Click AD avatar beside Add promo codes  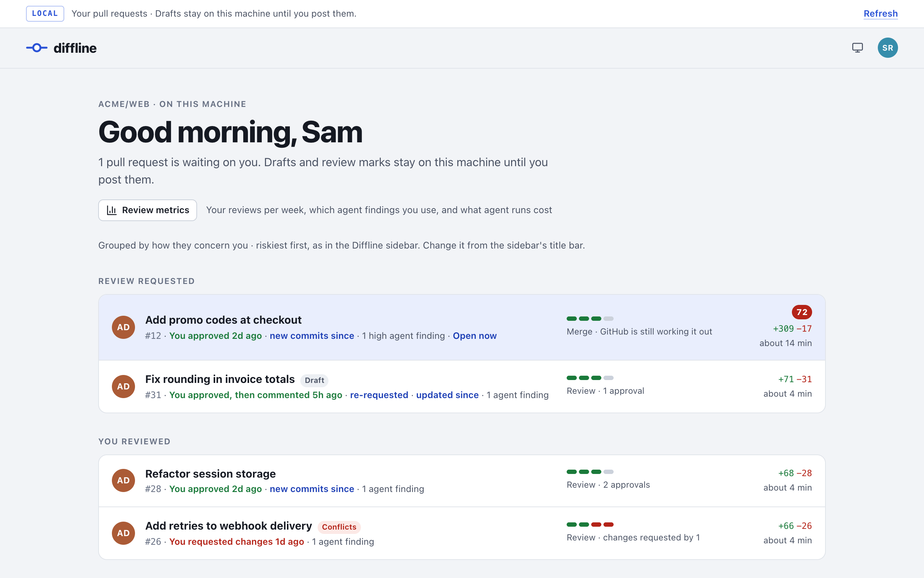tap(123, 327)
